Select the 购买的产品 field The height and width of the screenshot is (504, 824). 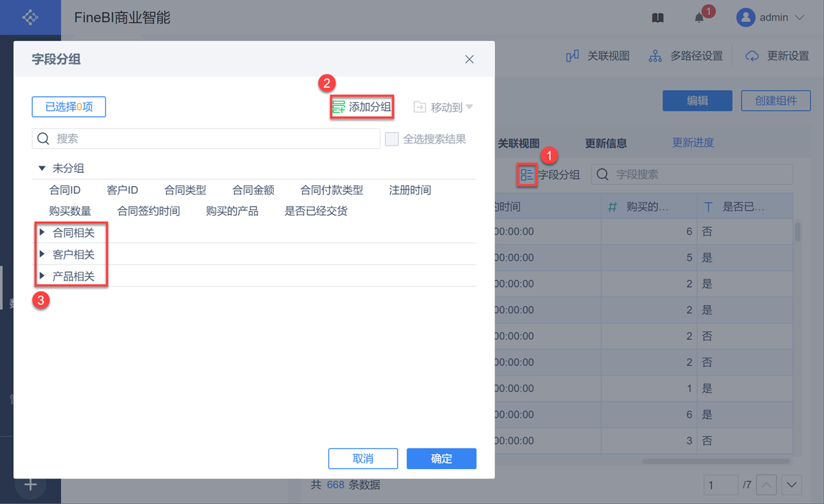pyautogui.click(x=232, y=211)
